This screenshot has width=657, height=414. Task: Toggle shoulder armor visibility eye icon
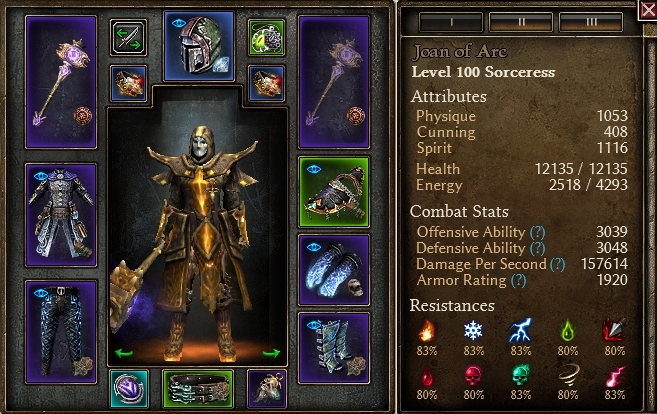[x=313, y=169]
